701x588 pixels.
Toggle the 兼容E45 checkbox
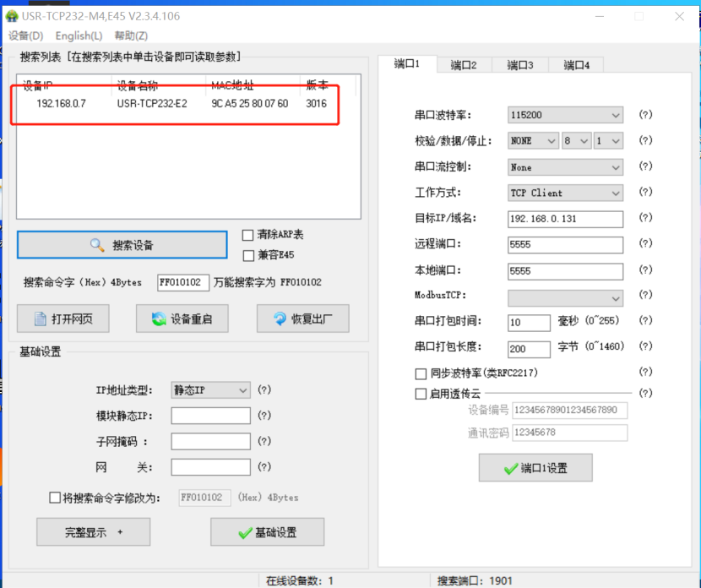248,254
